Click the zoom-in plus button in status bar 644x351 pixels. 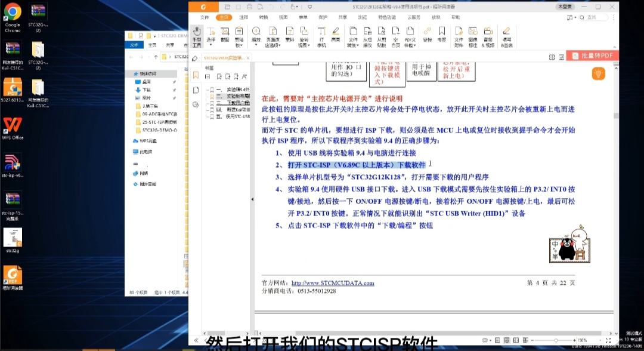pos(575,340)
